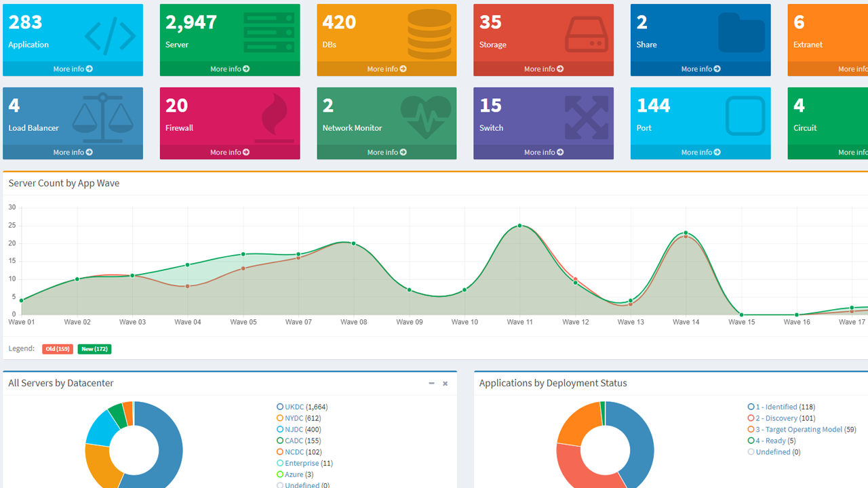Close the All Servers by Datacenter panel

pos(446,384)
